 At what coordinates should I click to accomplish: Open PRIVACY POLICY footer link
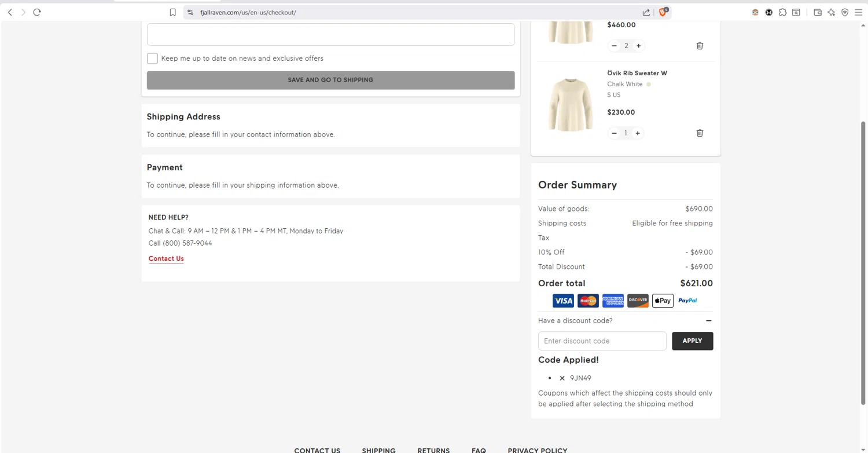pyautogui.click(x=538, y=450)
